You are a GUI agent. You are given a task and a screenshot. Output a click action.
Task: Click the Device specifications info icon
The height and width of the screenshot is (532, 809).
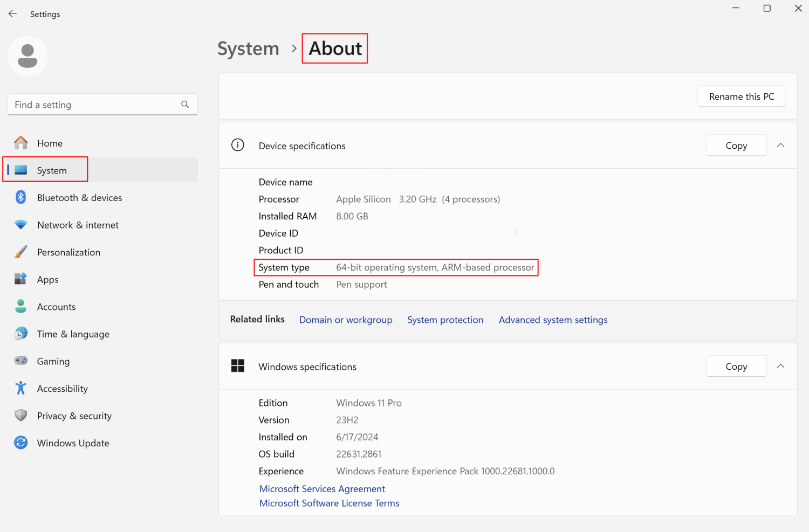tap(238, 145)
